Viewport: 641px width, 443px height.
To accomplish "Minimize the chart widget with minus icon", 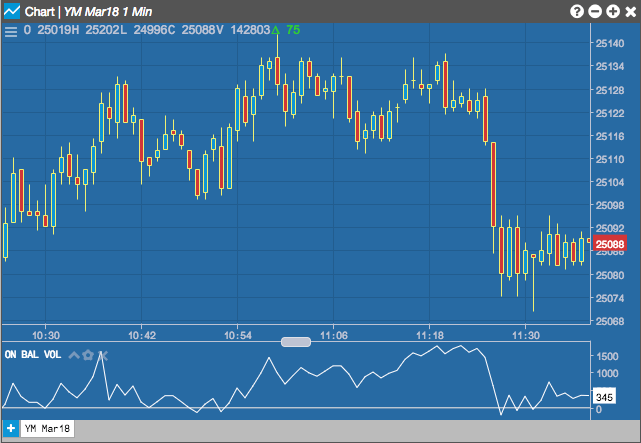I will (595, 11).
